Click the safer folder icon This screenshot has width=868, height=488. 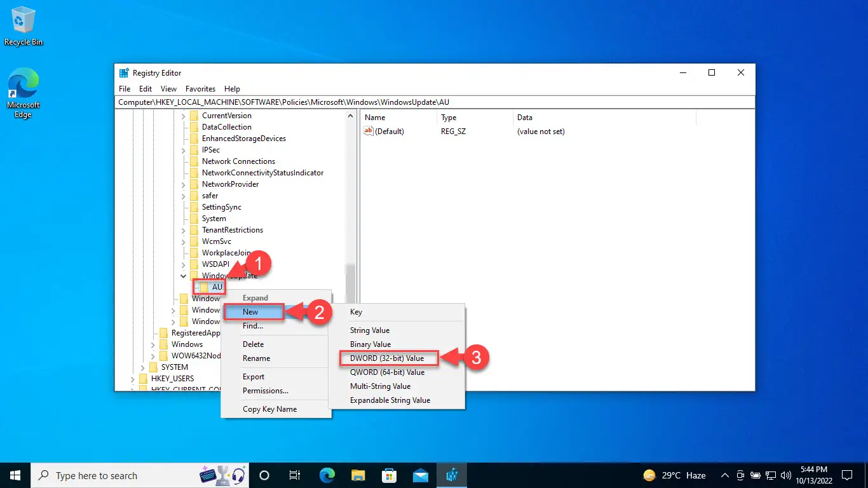(x=194, y=196)
